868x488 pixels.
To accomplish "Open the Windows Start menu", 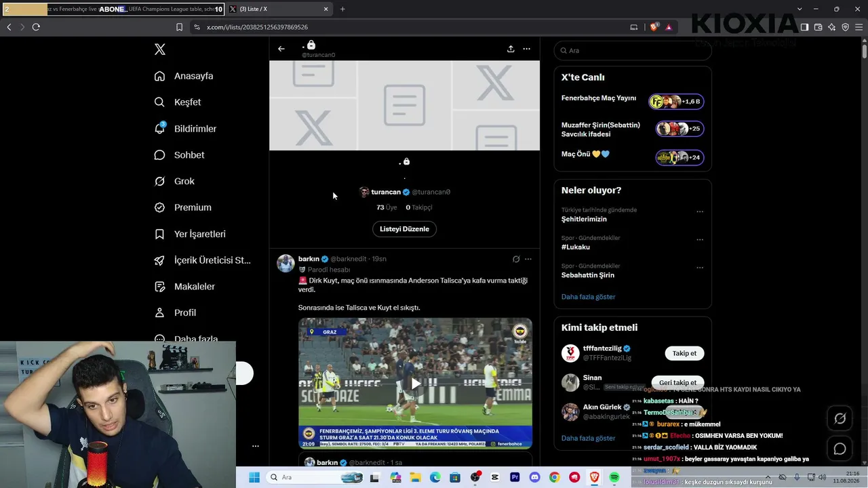I will (254, 477).
